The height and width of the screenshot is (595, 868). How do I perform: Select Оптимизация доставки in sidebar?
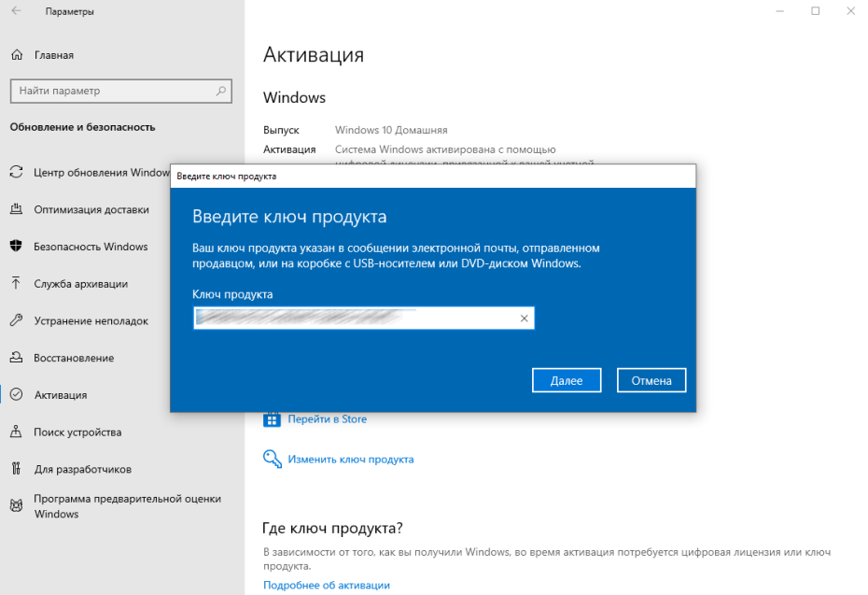point(91,209)
